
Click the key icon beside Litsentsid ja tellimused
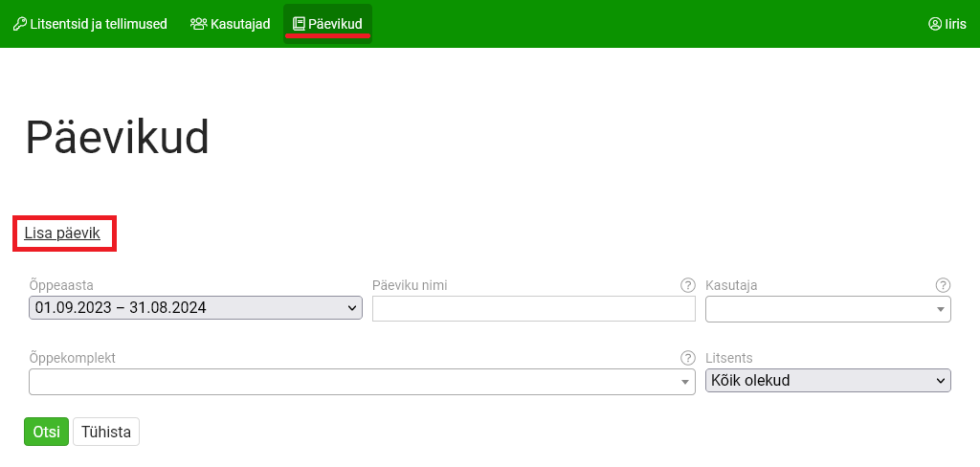[x=19, y=24]
